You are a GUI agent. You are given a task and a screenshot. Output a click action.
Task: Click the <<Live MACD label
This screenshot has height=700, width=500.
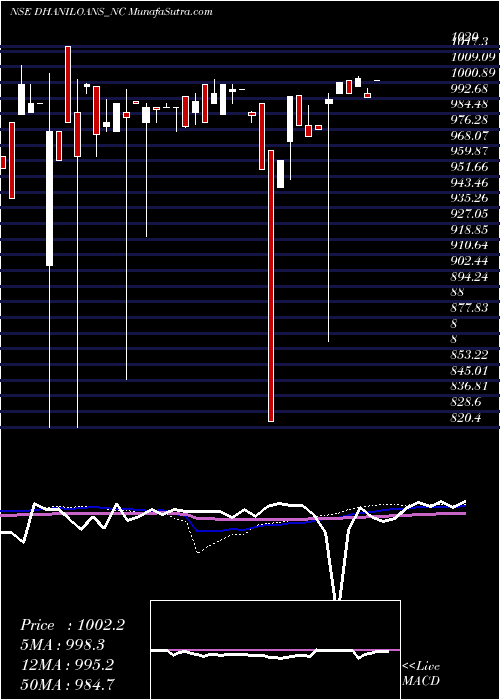pyautogui.click(x=421, y=674)
